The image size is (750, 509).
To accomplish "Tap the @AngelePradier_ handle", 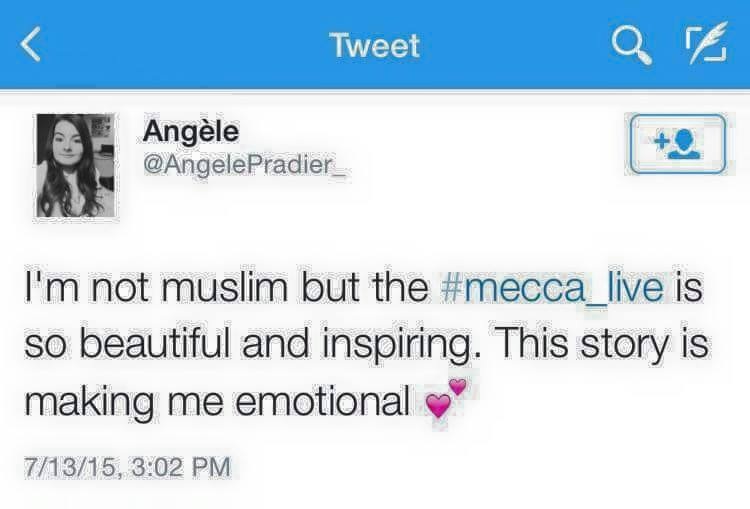I will (244, 166).
